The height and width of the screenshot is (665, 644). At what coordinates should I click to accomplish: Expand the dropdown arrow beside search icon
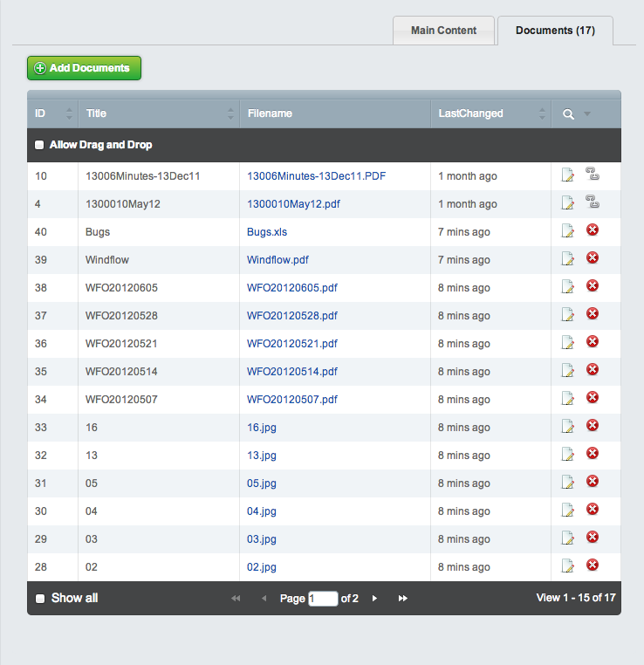coord(587,113)
